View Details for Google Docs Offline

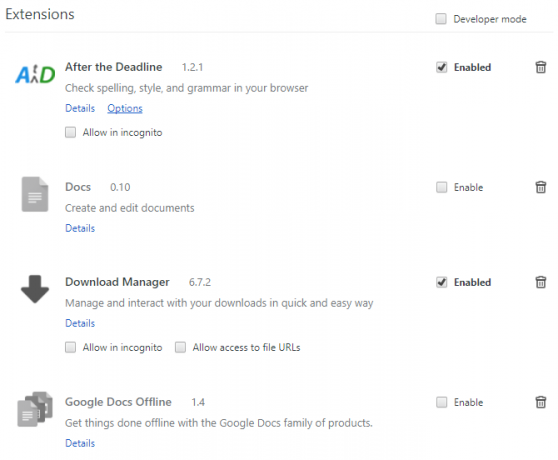coord(80,443)
